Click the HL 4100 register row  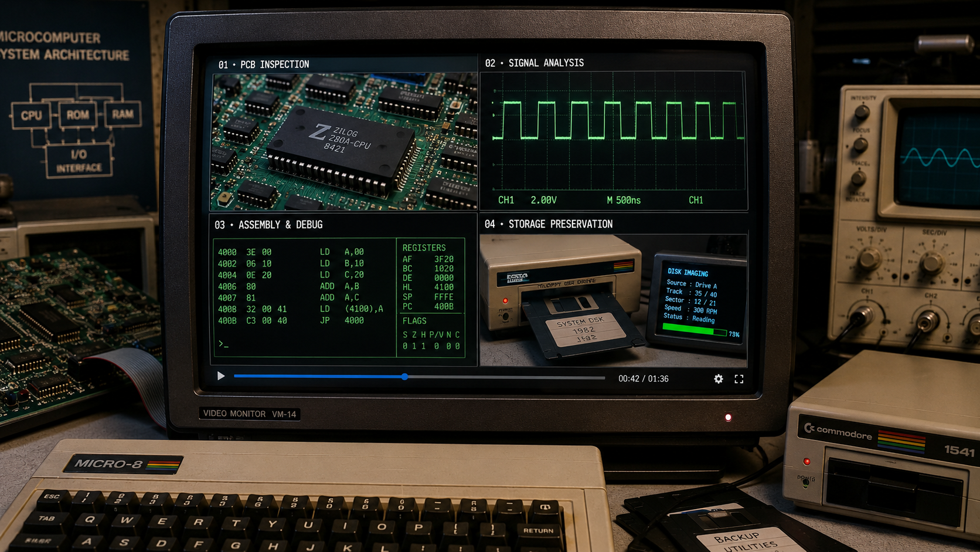click(x=428, y=287)
